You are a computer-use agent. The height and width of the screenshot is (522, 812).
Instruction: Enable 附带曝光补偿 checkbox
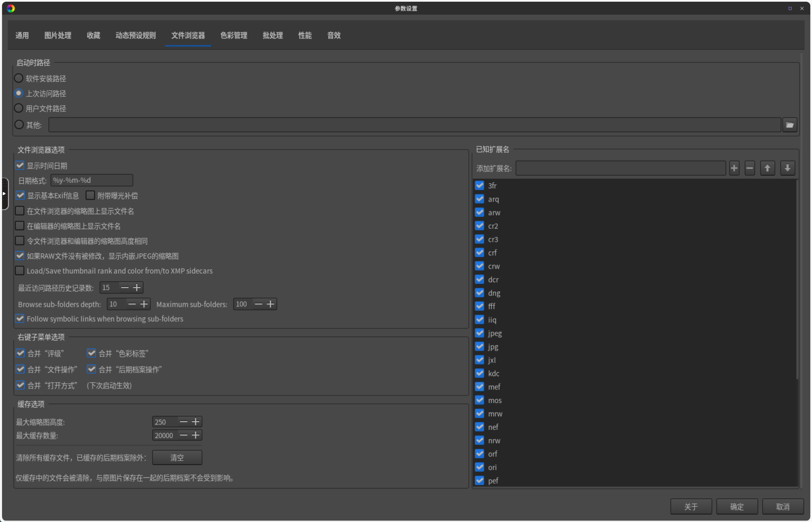[90, 195]
